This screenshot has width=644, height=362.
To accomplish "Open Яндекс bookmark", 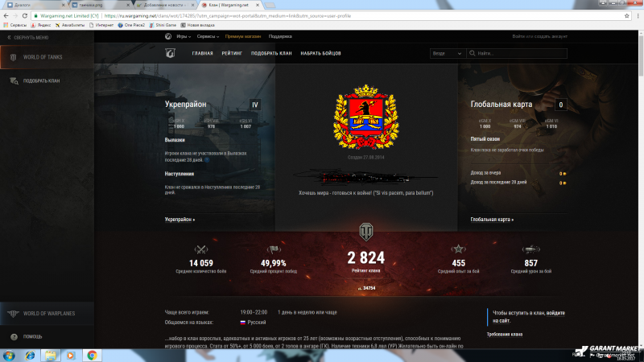I will point(41,25).
